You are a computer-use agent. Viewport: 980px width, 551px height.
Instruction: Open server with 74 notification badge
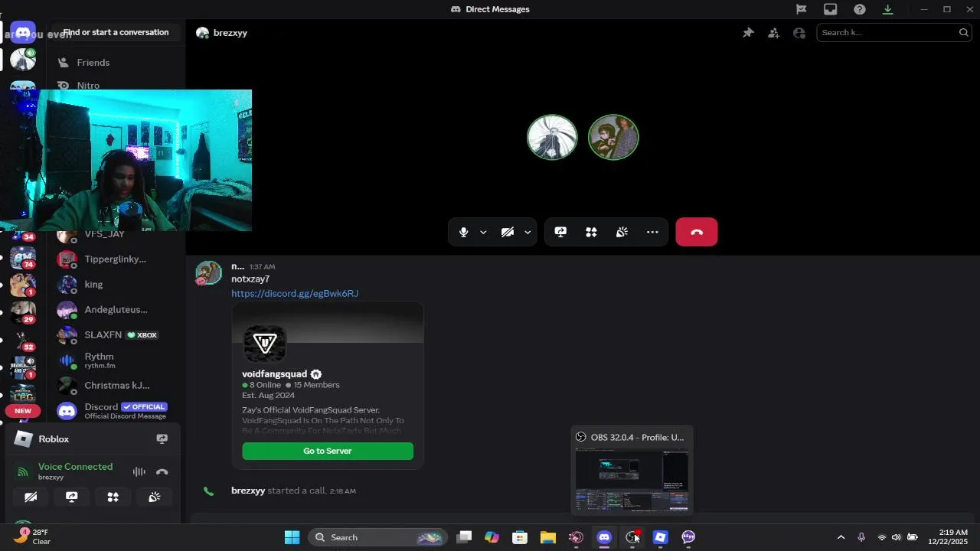pyautogui.click(x=23, y=257)
